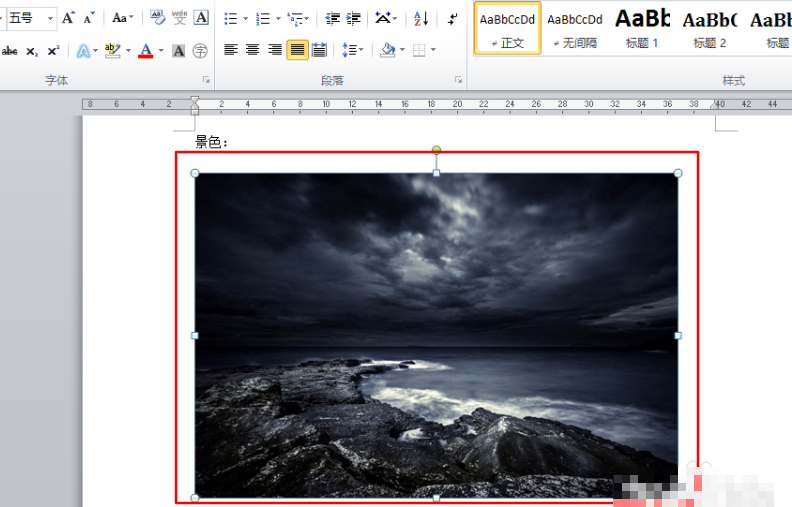Select the 正文 style
The width and height of the screenshot is (792, 507).
pyautogui.click(x=507, y=28)
